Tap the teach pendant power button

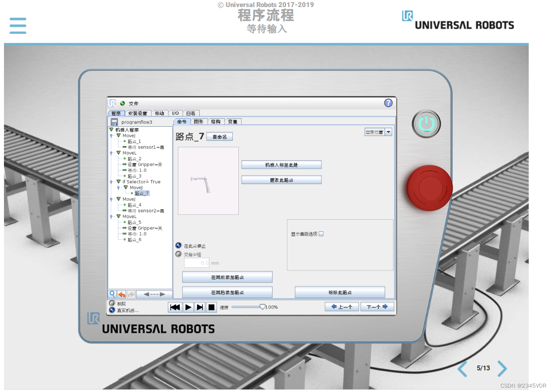click(426, 124)
